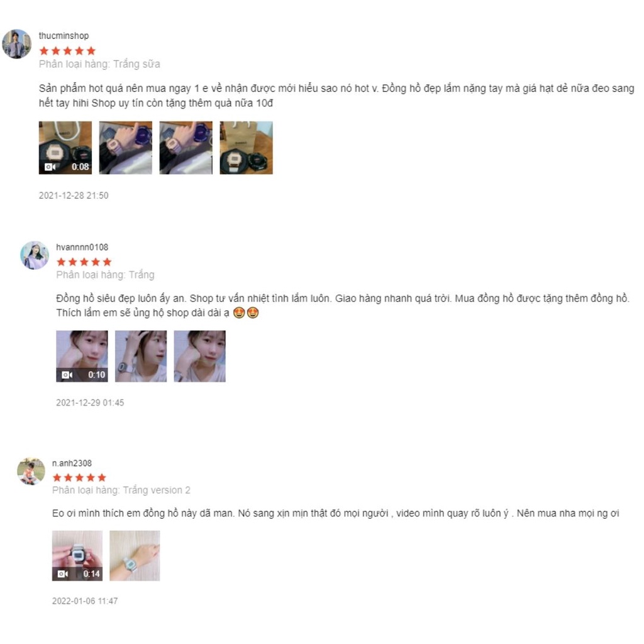Open hvannnn0108's last selfie photo

(x=199, y=356)
